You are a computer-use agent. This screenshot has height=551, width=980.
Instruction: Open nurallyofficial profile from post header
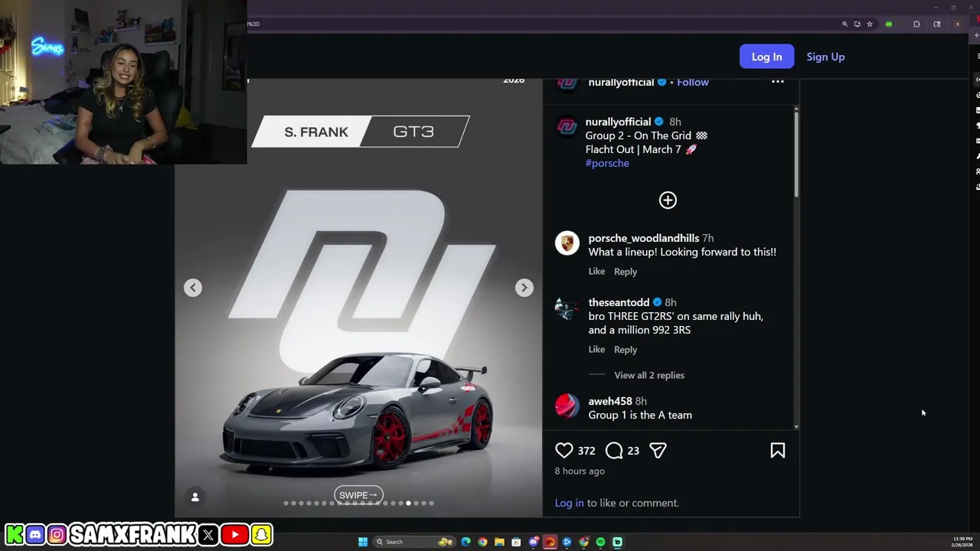tap(621, 82)
